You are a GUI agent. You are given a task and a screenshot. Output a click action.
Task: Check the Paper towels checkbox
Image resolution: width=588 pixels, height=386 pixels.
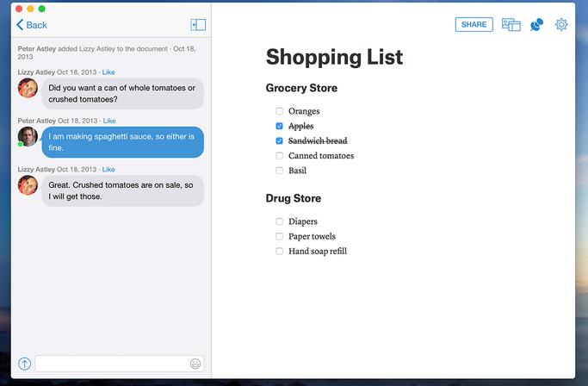280,236
